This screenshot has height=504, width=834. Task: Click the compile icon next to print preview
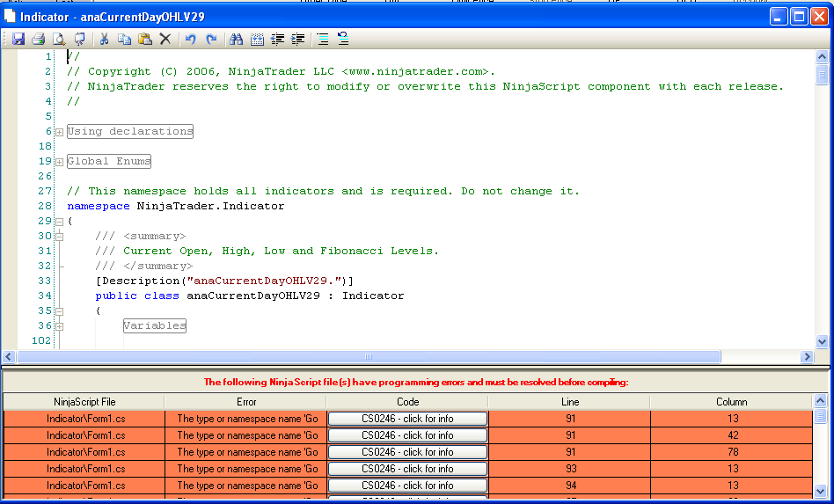(x=79, y=39)
